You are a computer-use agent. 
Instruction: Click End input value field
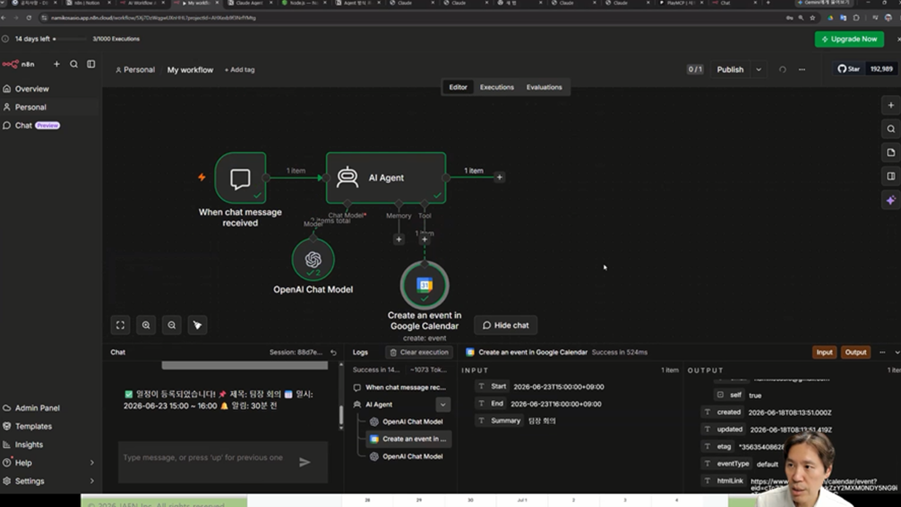[556, 404]
